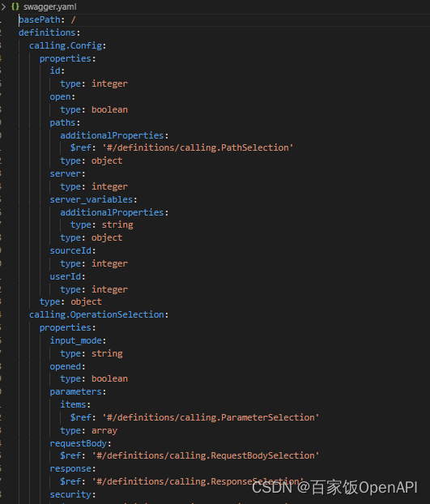Click 'type: integer' under sourceId
Screen dimensions: 430x504
click(x=94, y=264)
